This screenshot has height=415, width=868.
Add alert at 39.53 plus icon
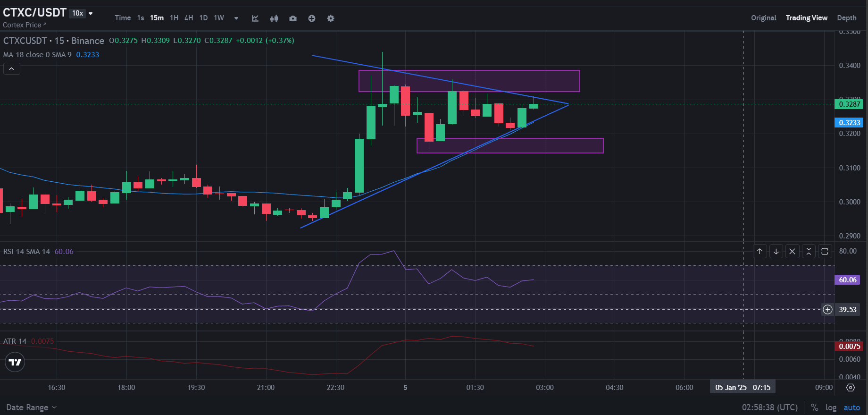[827, 310]
